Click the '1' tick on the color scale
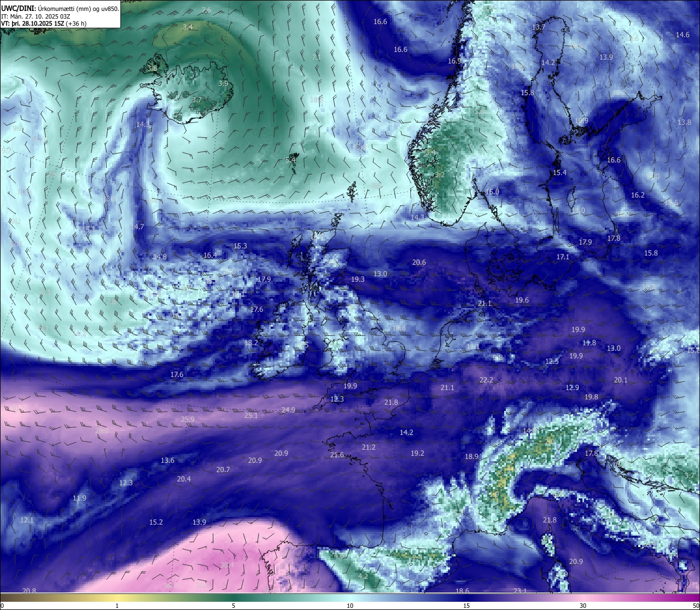 point(117,606)
